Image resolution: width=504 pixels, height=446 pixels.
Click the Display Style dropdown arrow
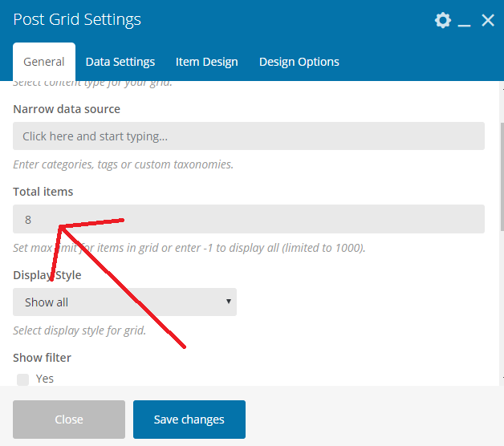coord(229,302)
